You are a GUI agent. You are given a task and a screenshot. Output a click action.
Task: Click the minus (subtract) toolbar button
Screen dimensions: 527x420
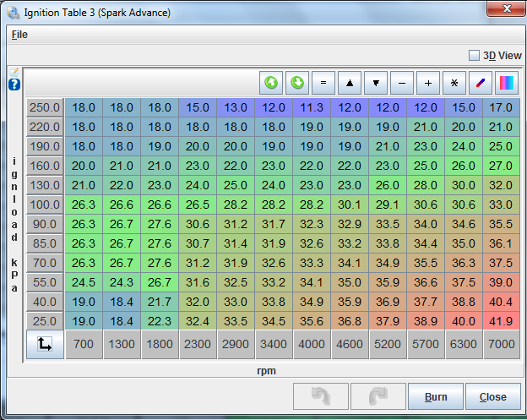(402, 83)
